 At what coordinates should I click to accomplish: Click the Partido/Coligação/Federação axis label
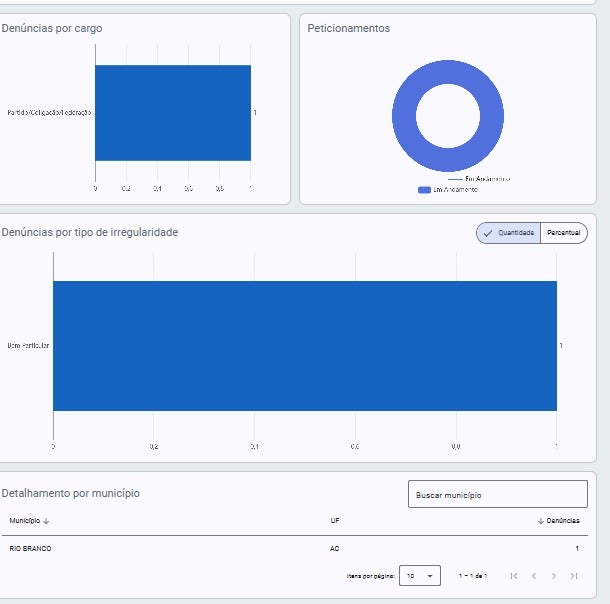coord(49,113)
